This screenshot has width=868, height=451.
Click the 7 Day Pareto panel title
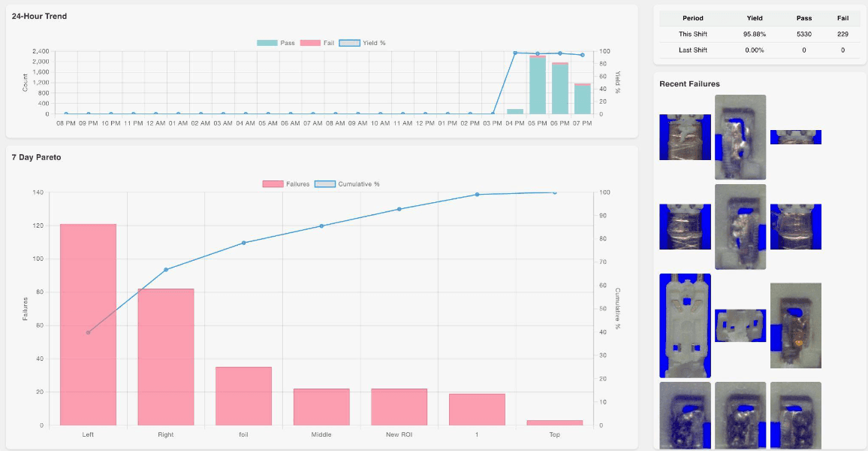35,157
